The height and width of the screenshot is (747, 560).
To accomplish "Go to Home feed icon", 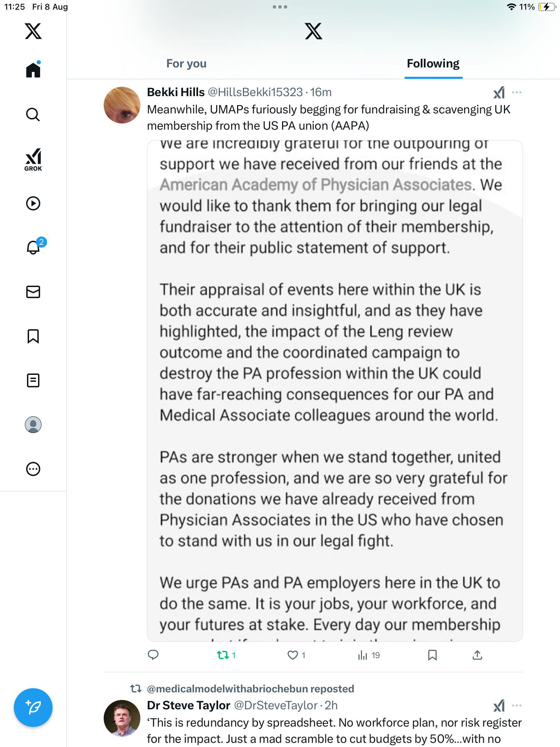I will (x=33, y=70).
